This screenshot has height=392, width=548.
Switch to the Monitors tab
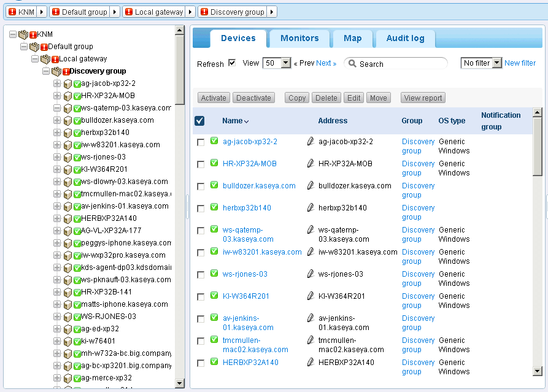299,38
